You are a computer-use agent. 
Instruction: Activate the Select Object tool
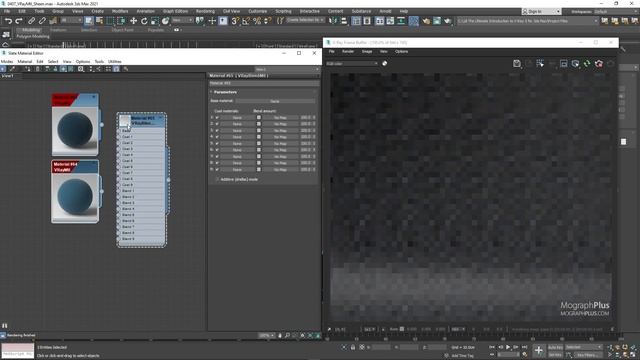coord(89,21)
